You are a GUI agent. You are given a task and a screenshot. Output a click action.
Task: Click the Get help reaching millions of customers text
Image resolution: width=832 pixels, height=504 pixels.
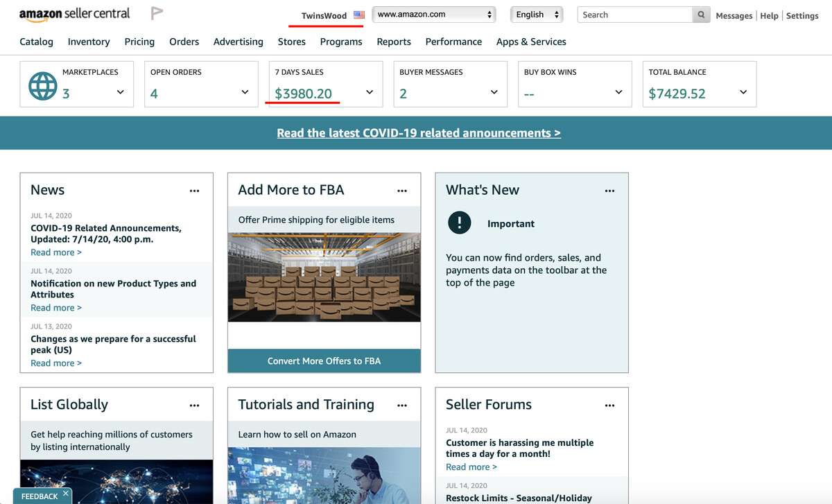(x=112, y=441)
